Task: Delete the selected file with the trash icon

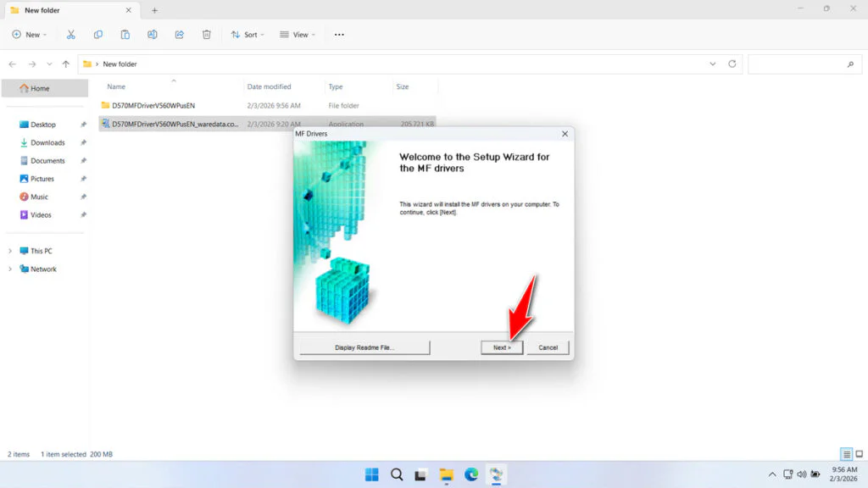Action: pyautogui.click(x=206, y=34)
